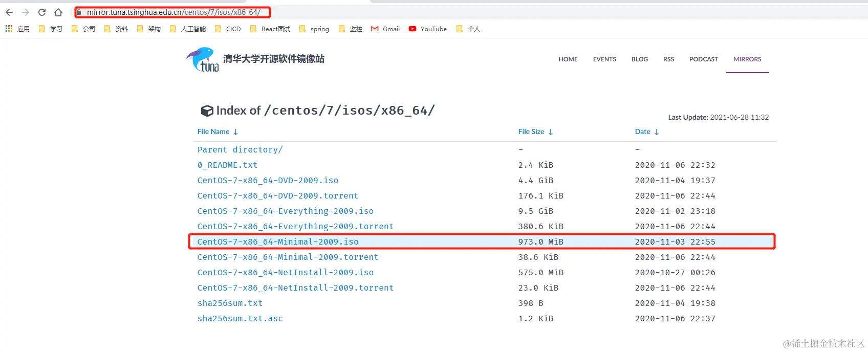The width and height of the screenshot is (868, 352).
Task: Click the 9.5 GiB size value
Action: 535,211
